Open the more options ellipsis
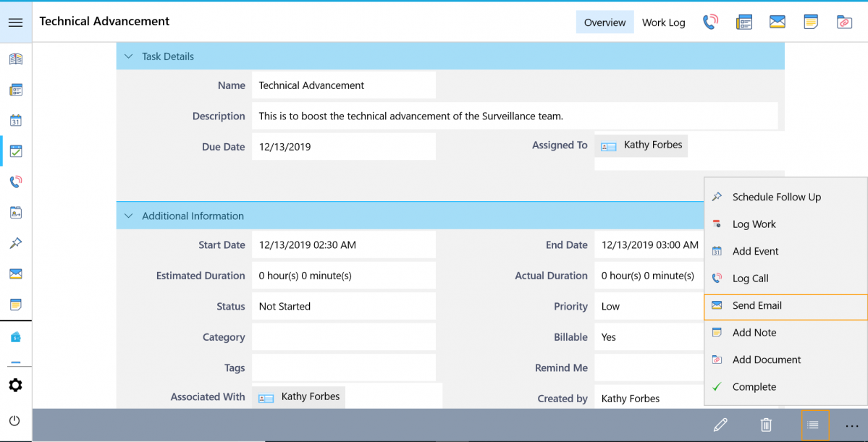Image resolution: width=868 pixels, height=442 pixels. [x=851, y=426]
